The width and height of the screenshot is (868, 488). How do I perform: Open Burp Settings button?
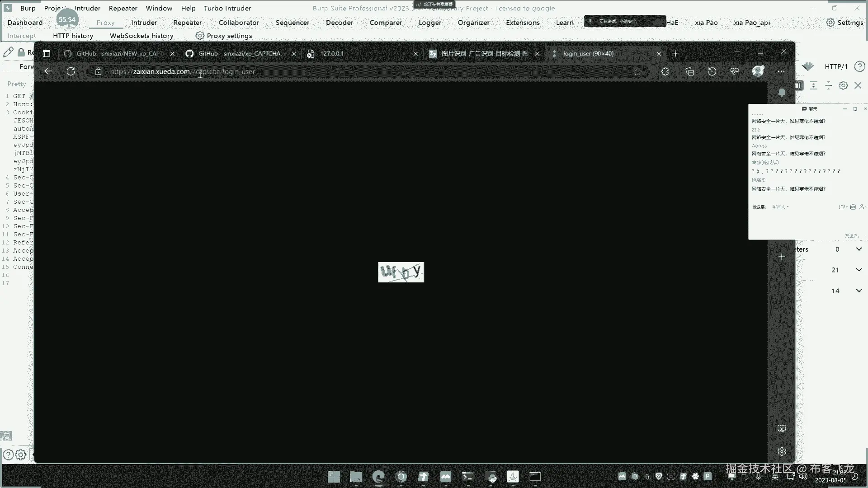coord(844,23)
